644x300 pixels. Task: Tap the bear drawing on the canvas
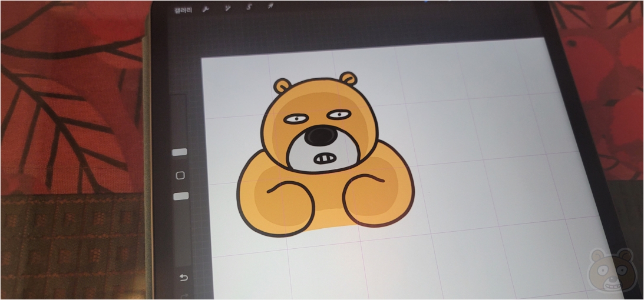tap(325, 155)
